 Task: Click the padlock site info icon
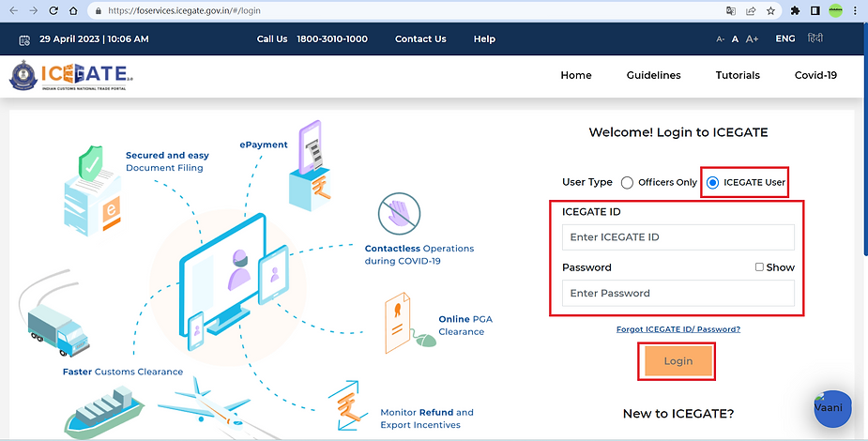[99, 10]
